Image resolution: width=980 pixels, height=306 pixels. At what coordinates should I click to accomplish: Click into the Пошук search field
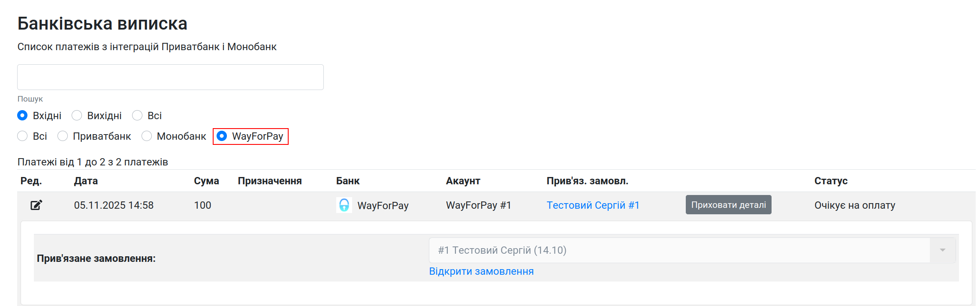pos(170,77)
